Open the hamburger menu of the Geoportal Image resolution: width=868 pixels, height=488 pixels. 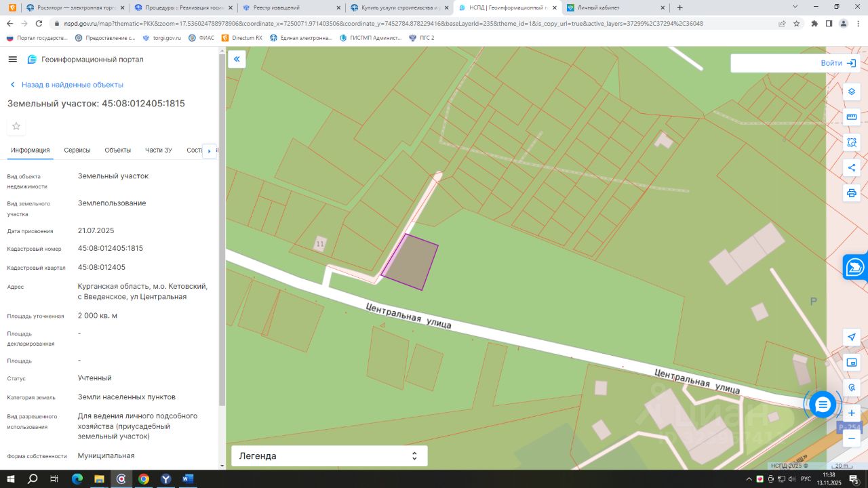pyautogui.click(x=12, y=59)
